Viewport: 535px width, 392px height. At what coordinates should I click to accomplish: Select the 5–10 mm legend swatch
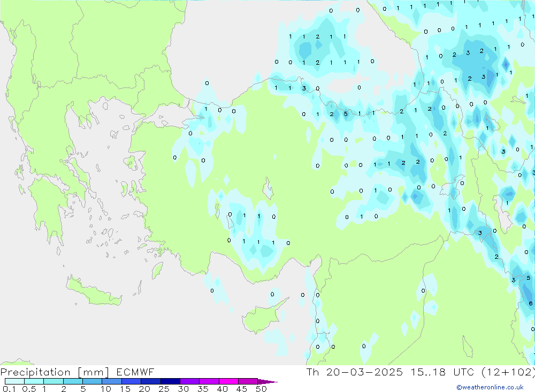(x=92, y=381)
